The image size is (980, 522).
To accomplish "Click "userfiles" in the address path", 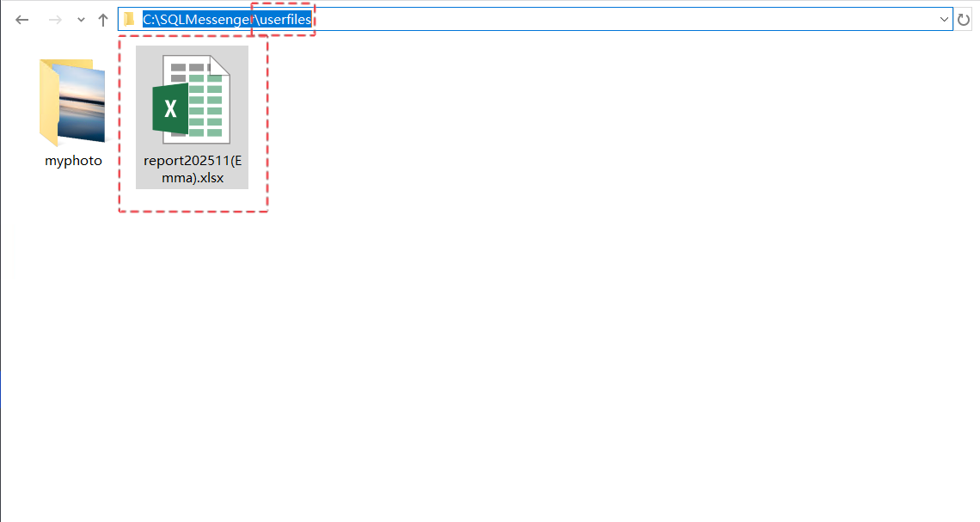I will tap(285, 19).
